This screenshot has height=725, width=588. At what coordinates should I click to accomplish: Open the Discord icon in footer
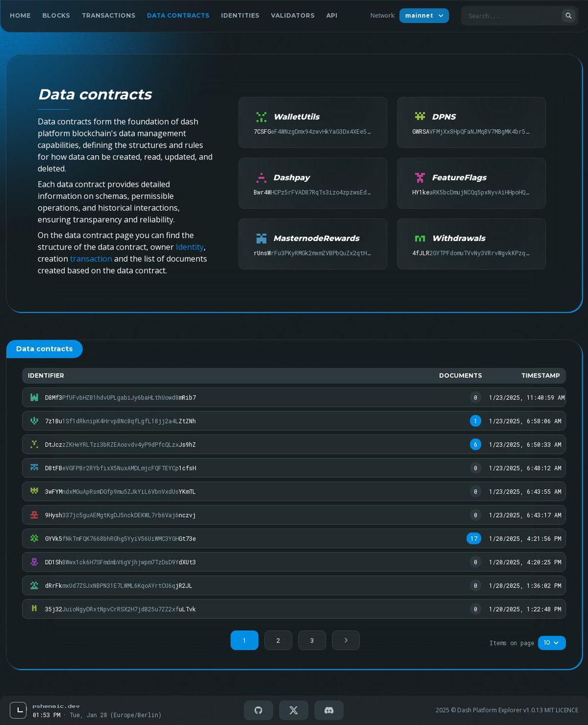click(x=328, y=710)
